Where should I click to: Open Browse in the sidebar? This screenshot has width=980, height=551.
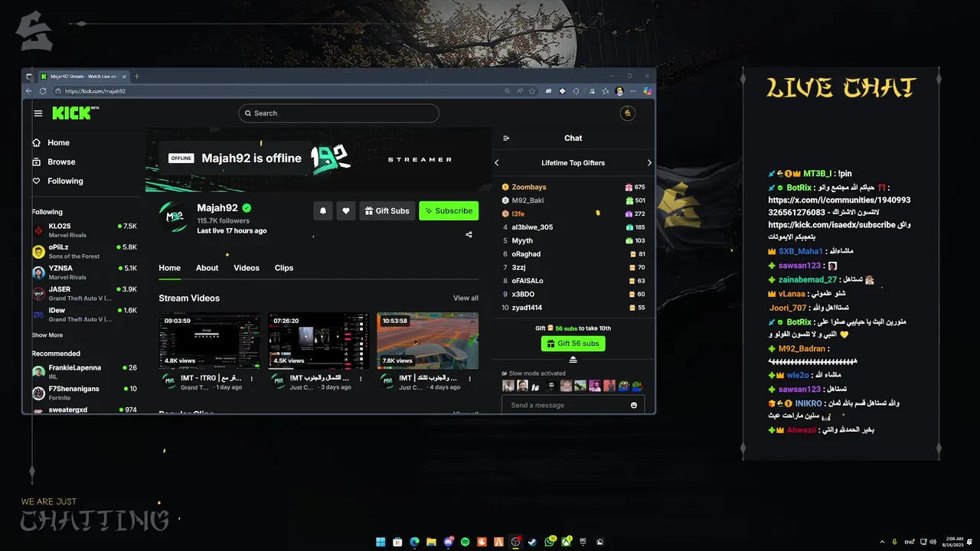(x=61, y=161)
